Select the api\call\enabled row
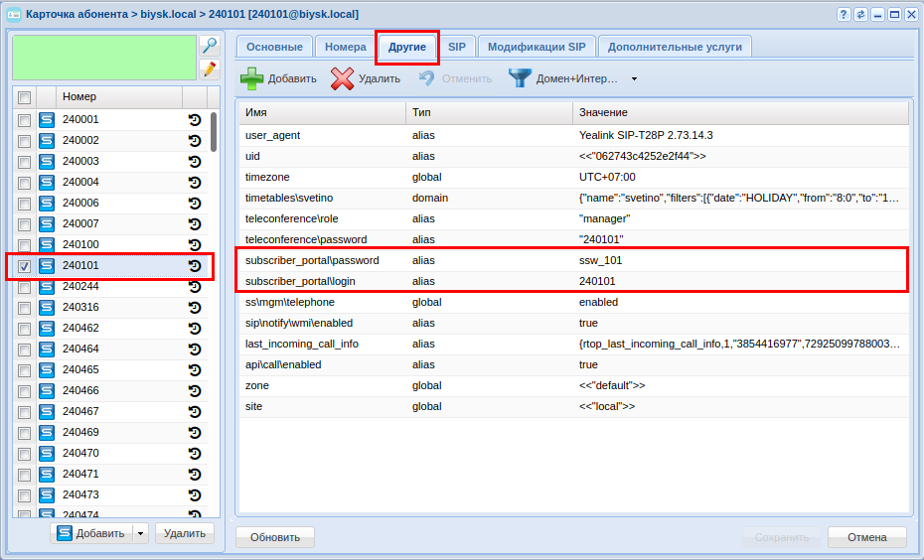The height and width of the screenshot is (560, 924). click(573, 365)
